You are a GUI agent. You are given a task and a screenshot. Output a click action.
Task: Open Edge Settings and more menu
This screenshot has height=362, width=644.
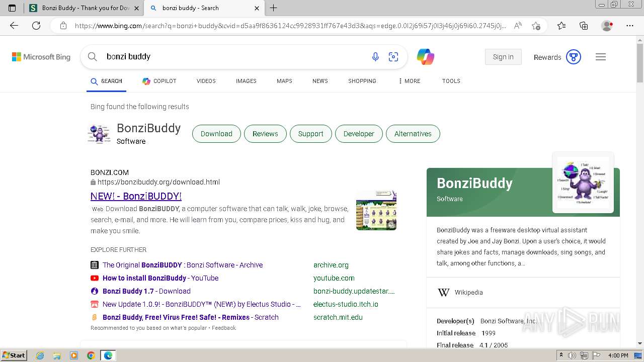click(x=630, y=26)
